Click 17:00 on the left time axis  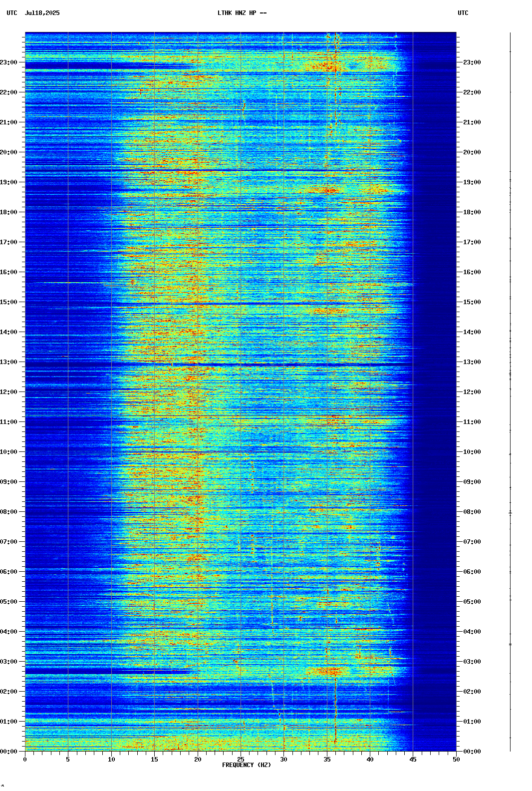[x=8, y=242]
